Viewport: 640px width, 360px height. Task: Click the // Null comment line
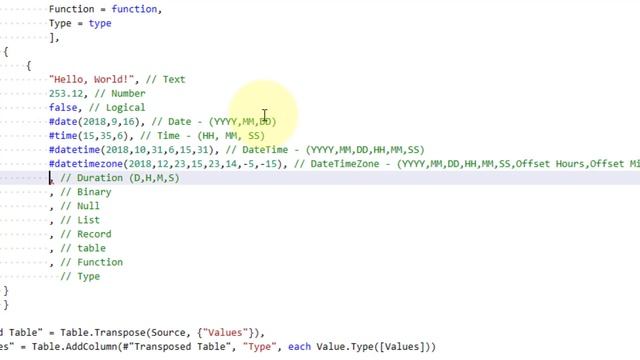click(80, 206)
